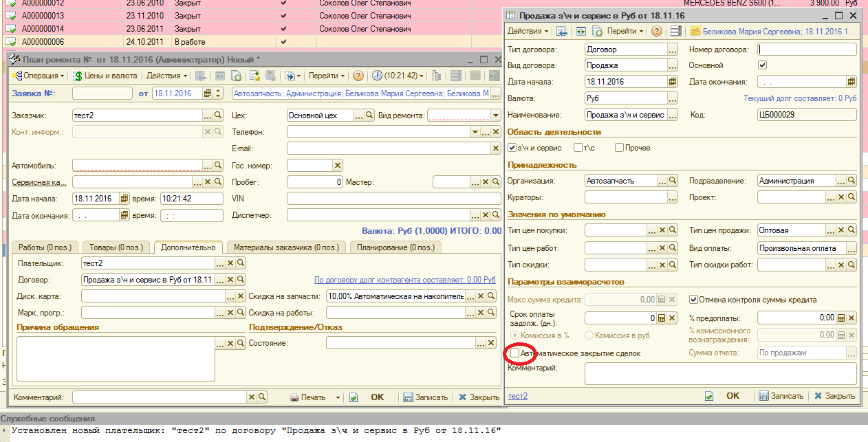Toggle Отмена контроля суммы кредита checkbox

pos(693,300)
